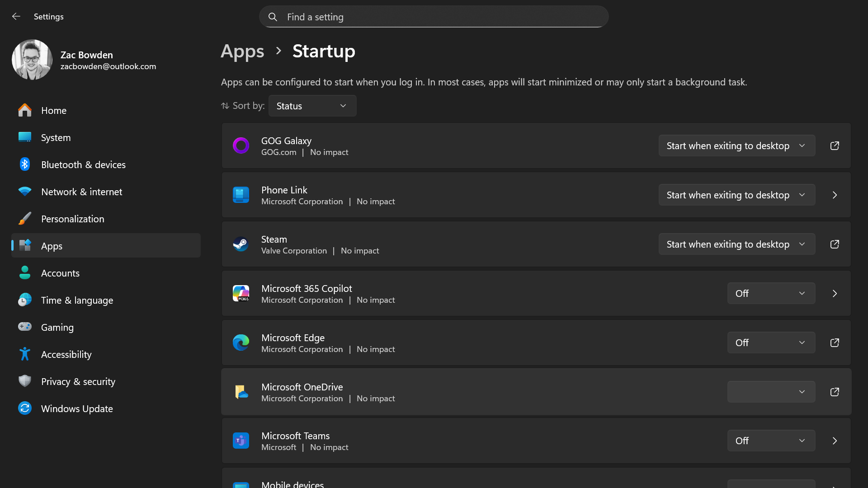
Task: Click the Home house icon
Action: click(x=25, y=110)
